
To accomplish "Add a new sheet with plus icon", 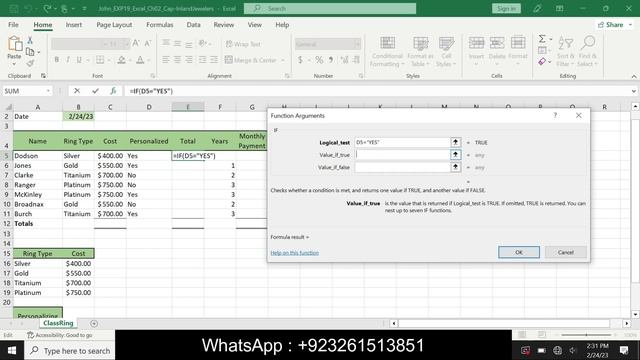I will [94, 323].
